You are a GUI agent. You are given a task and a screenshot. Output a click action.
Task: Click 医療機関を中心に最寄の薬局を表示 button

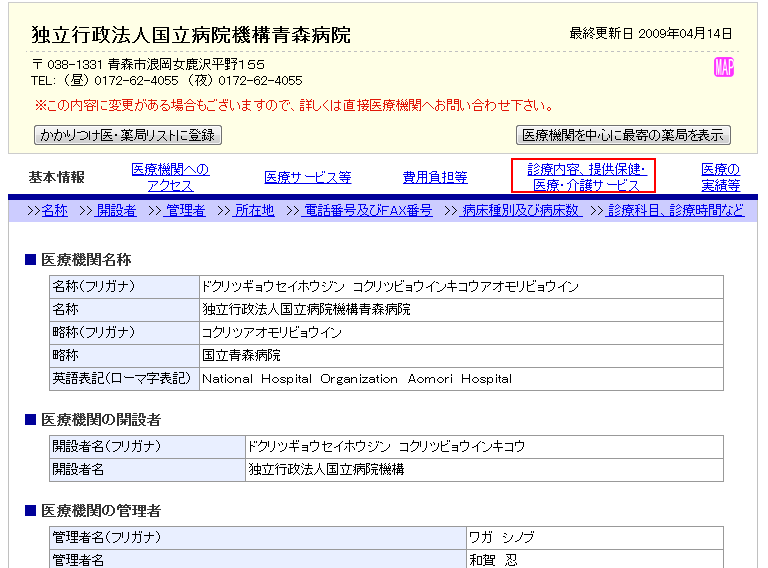623,135
